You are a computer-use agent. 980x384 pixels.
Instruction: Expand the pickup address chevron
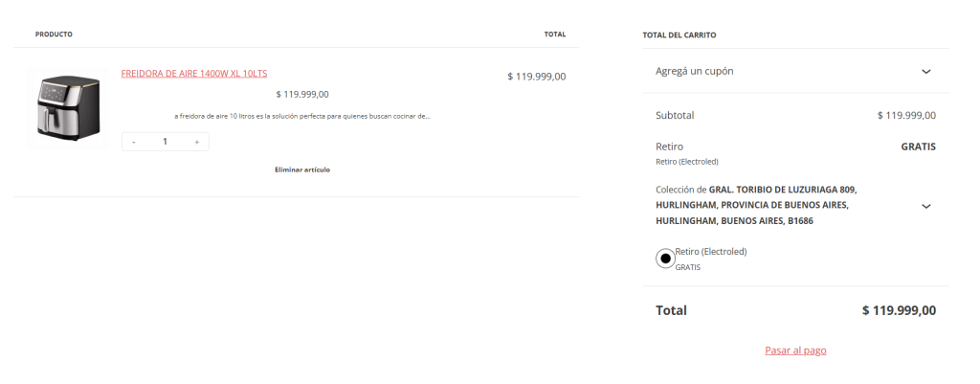coord(925,206)
